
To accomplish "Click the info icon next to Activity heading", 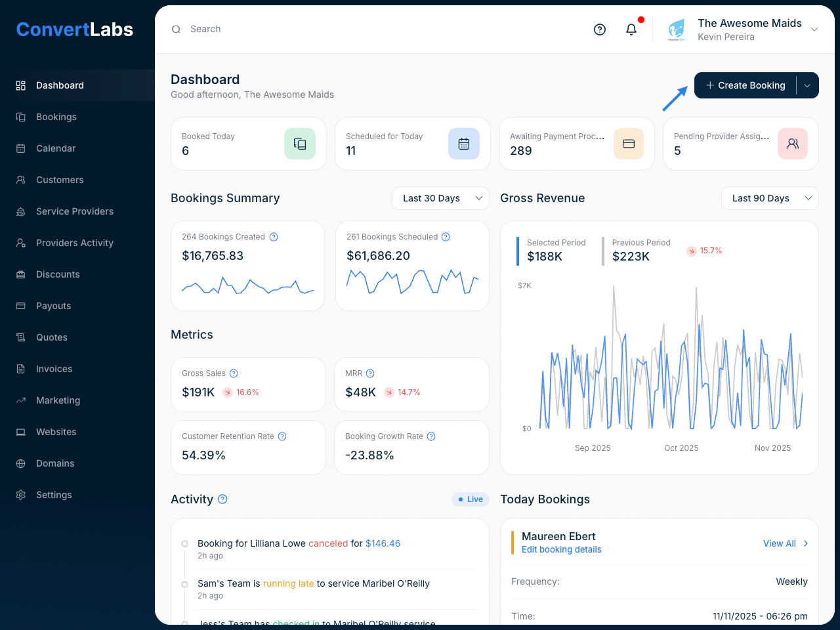I will (x=222, y=499).
